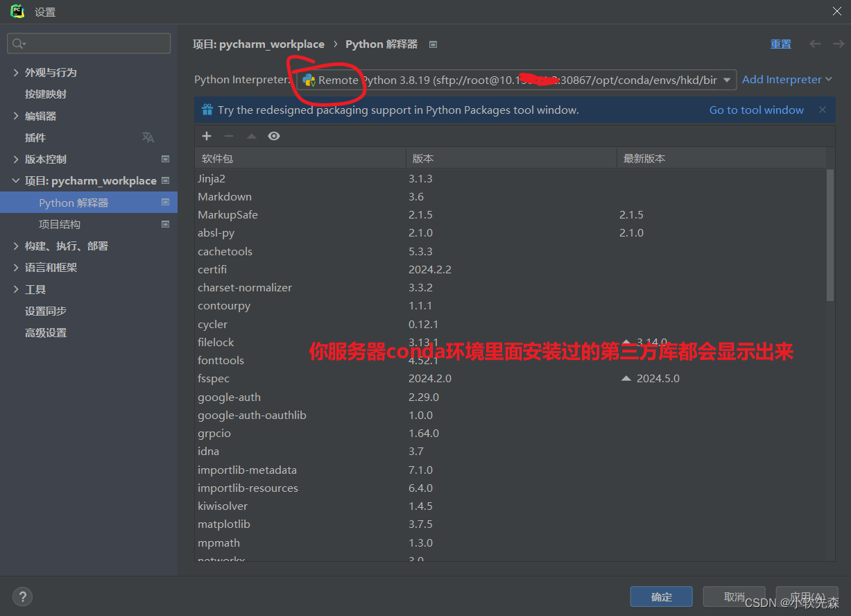The height and width of the screenshot is (616, 851).
Task: Click the minus icon to uninstall package
Action: coord(229,136)
